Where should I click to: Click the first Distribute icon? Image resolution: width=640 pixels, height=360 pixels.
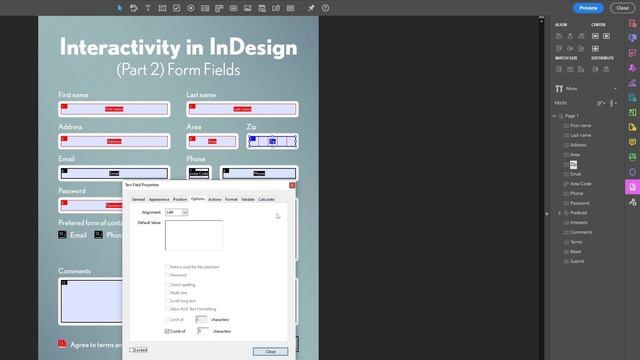(596, 69)
